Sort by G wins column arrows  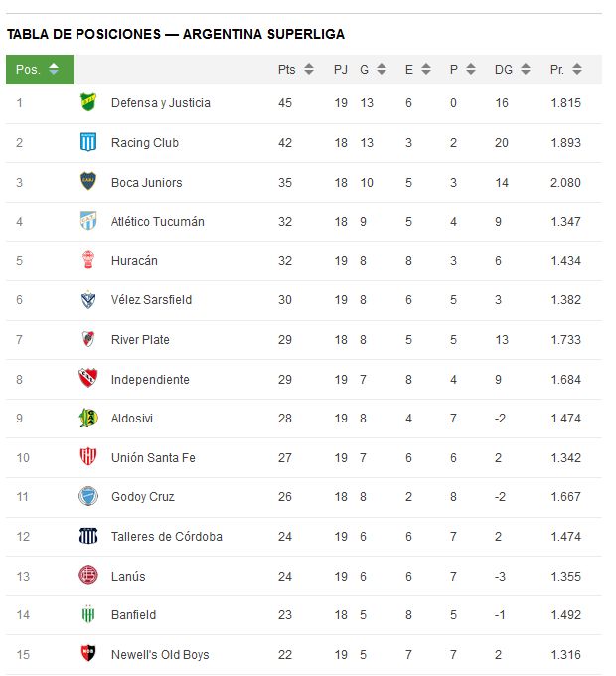pyautogui.click(x=382, y=69)
